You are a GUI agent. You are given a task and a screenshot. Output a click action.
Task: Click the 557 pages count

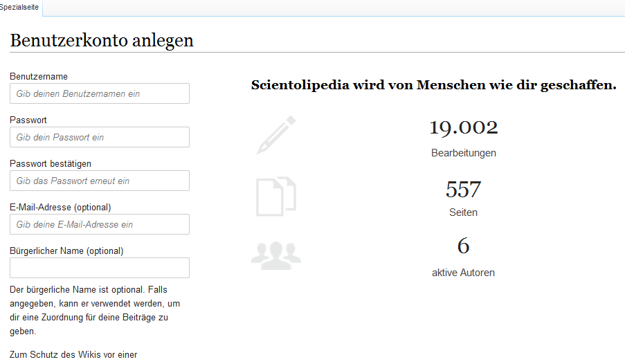[x=463, y=190]
